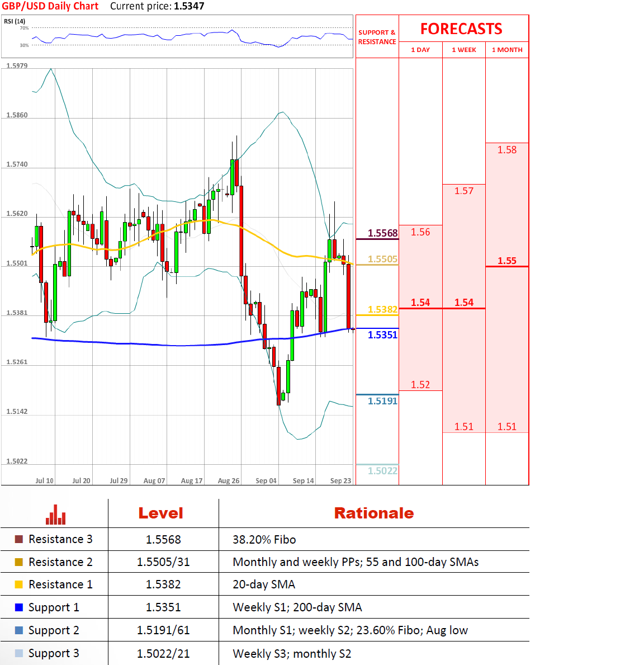The height and width of the screenshot is (665, 644).
Task: Click the Support 3 row label
Action: (54, 654)
